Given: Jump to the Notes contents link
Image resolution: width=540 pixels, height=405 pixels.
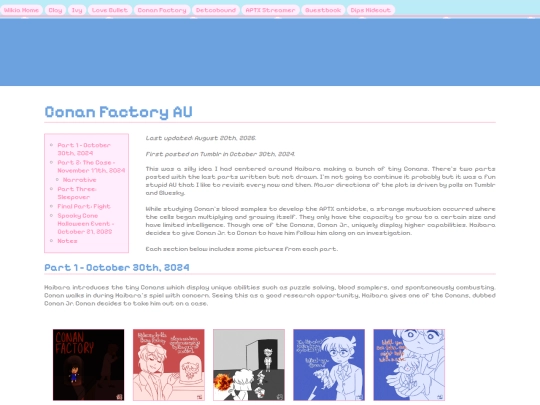Looking at the screenshot, I should (67, 241).
